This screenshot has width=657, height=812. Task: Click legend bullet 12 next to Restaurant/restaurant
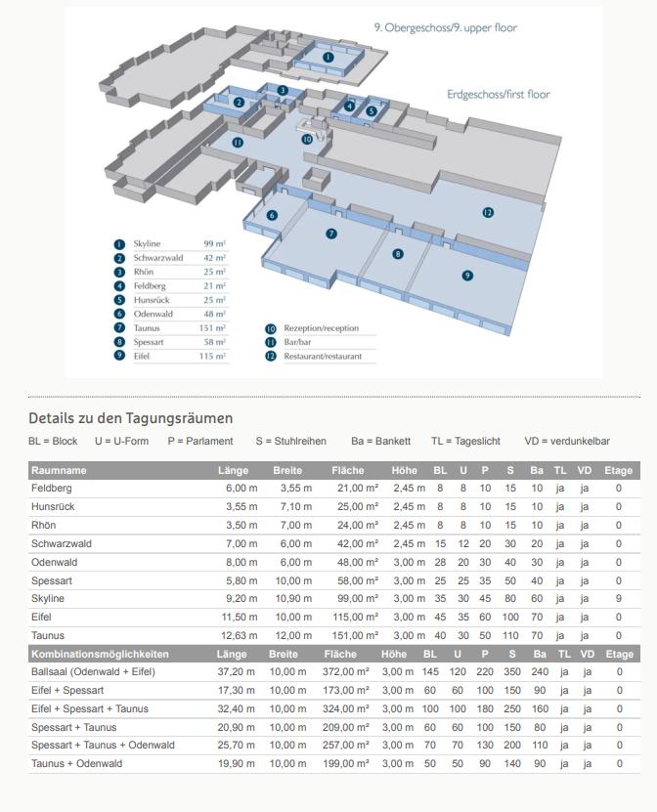(271, 357)
